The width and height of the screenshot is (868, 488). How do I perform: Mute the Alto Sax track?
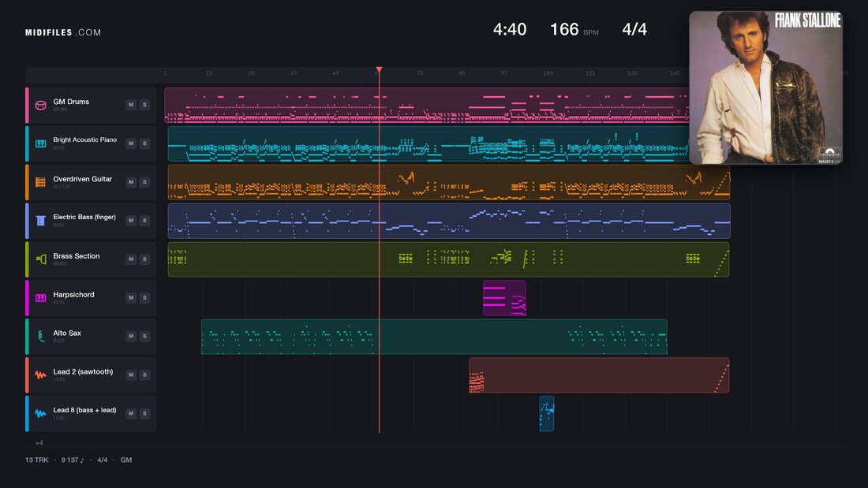click(131, 336)
